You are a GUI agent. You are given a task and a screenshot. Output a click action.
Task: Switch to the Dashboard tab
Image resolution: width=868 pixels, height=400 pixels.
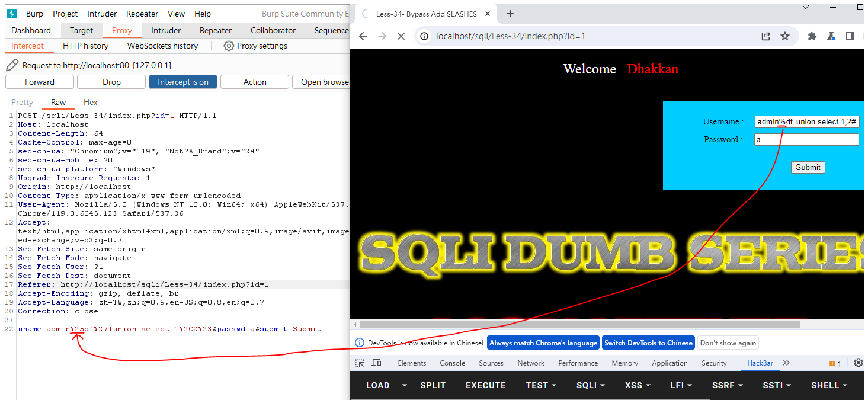pyautogui.click(x=31, y=30)
